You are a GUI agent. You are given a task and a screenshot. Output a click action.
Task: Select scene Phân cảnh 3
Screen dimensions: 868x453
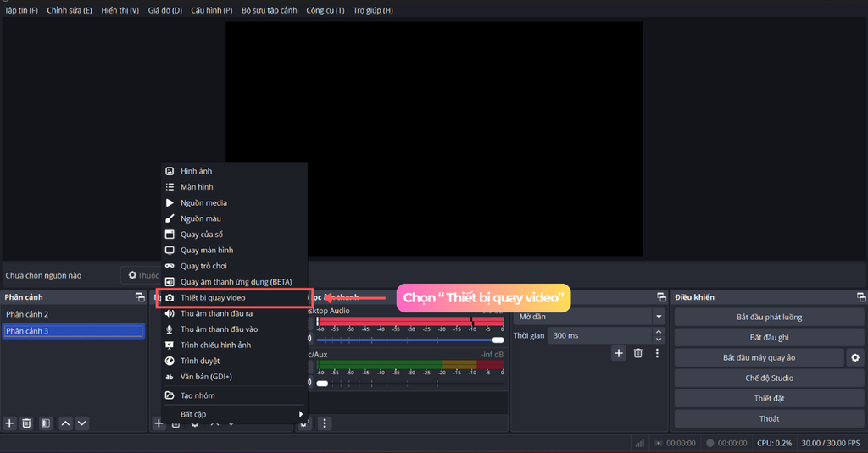pyautogui.click(x=73, y=331)
